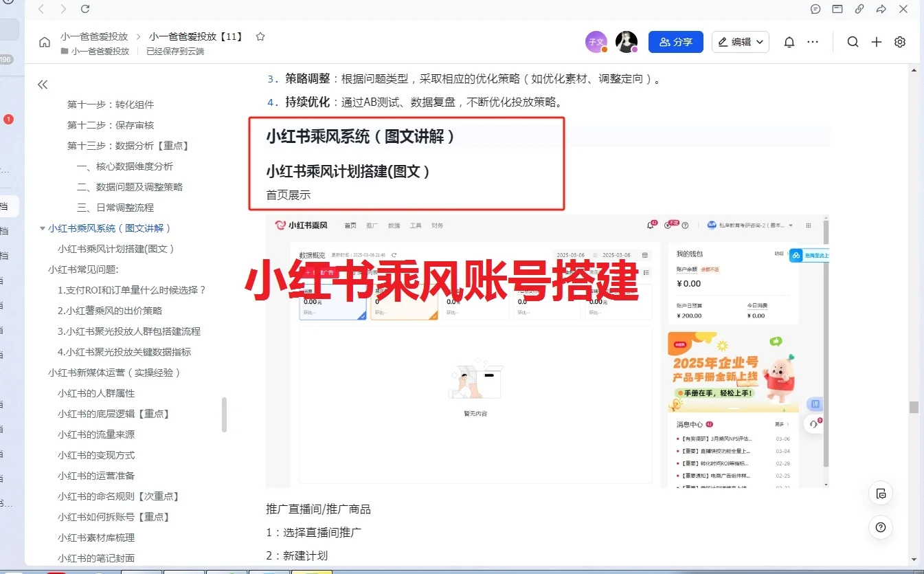
Task: Click the 已经保存到云端 status text
Action: point(175,52)
